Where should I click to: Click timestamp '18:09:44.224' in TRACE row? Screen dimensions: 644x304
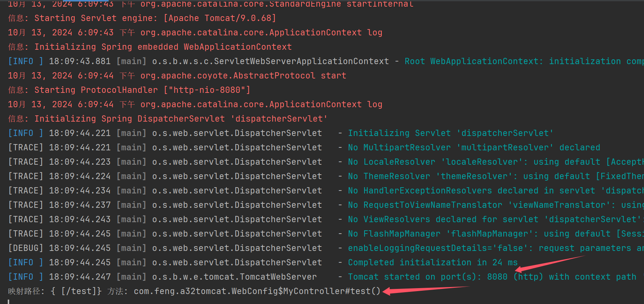pyautogui.click(x=80, y=176)
